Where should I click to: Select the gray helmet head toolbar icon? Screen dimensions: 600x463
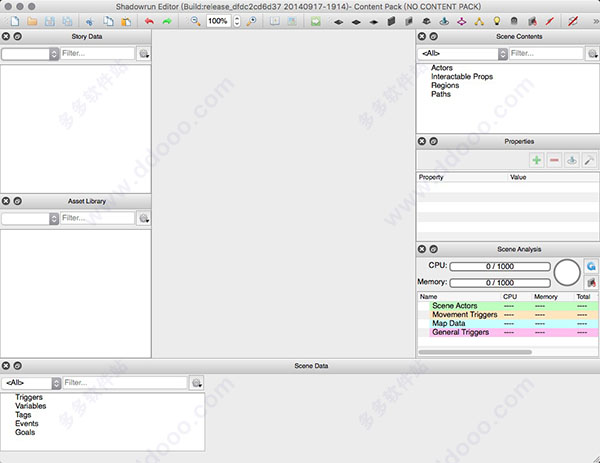click(x=514, y=21)
